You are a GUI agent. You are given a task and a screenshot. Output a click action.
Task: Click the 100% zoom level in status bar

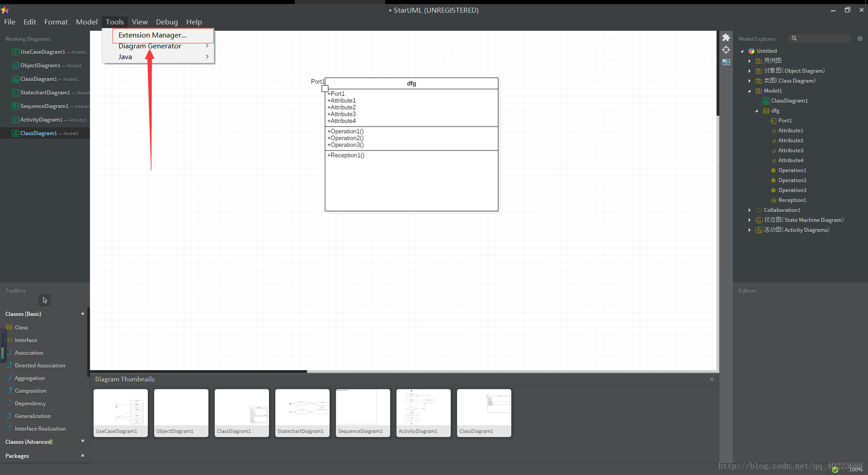coord(855,470)
